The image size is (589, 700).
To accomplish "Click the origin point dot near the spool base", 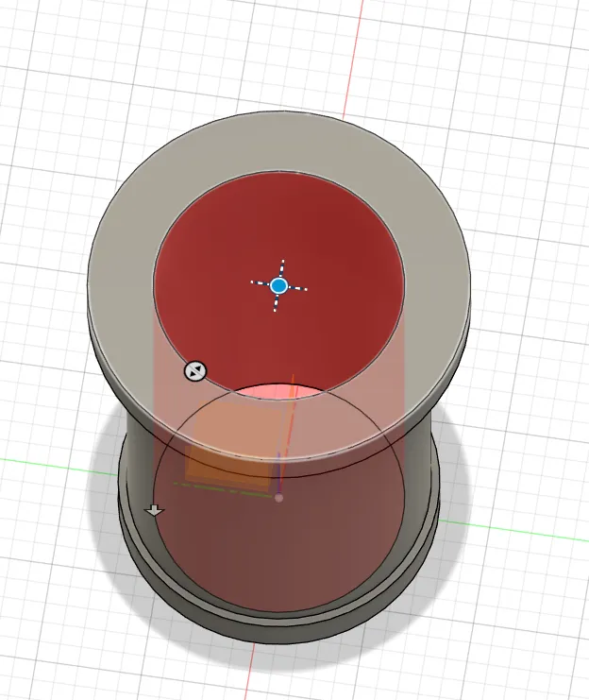I will coord(278,498).
